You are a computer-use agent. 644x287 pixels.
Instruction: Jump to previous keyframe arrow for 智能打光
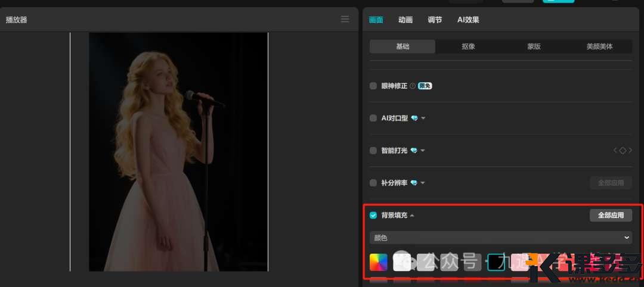[615, 151]
